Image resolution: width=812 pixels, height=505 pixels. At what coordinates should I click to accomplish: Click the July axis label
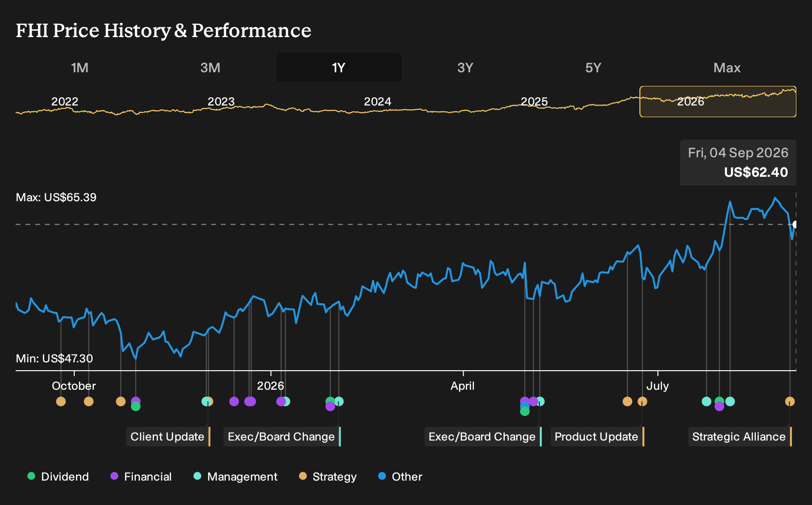(658, 386)
